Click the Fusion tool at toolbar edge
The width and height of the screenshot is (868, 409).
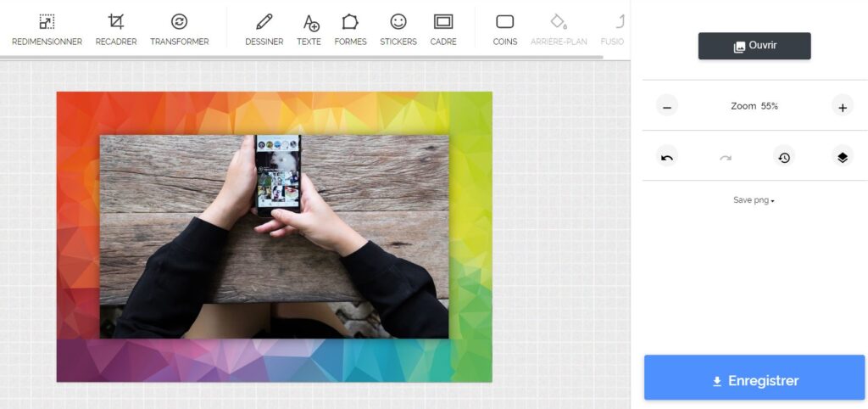click(615, 29)
